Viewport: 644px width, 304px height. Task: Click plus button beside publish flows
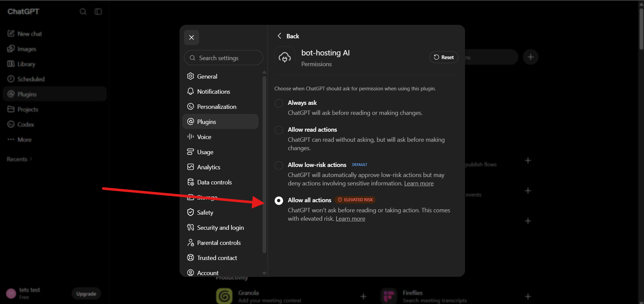528,161
